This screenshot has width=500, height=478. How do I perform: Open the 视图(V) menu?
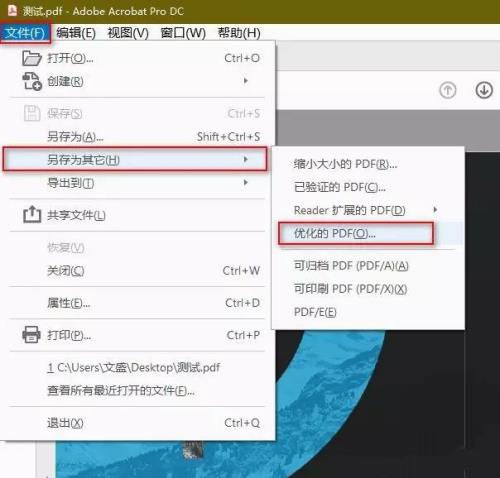click(x=128, y=33)
